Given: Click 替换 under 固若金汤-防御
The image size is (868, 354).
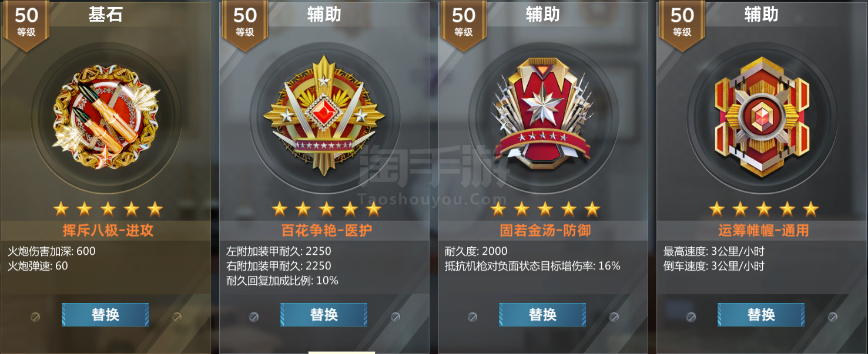Looking at the screenshot, I should [542, 315].
